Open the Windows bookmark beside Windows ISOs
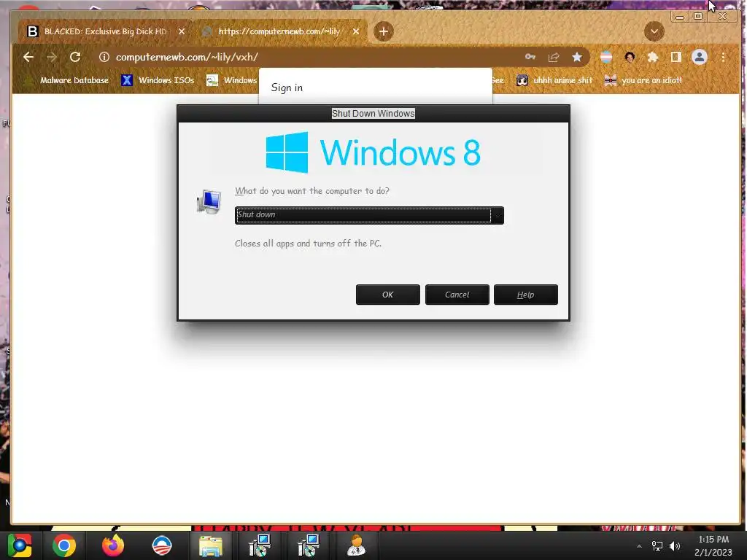This screenshot has height=560, width=747. 232,80
